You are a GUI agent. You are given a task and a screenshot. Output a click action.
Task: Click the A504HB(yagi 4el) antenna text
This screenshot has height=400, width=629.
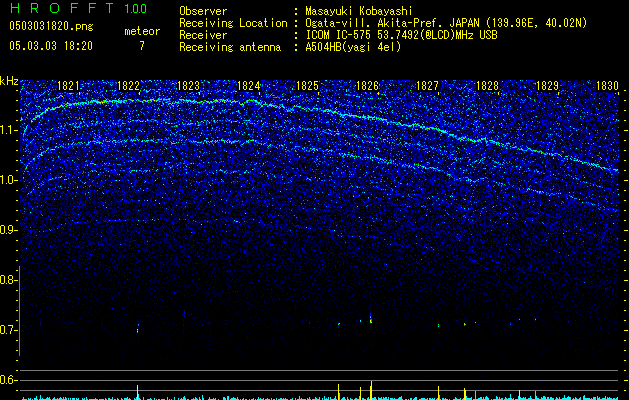[x=353, y=47]
